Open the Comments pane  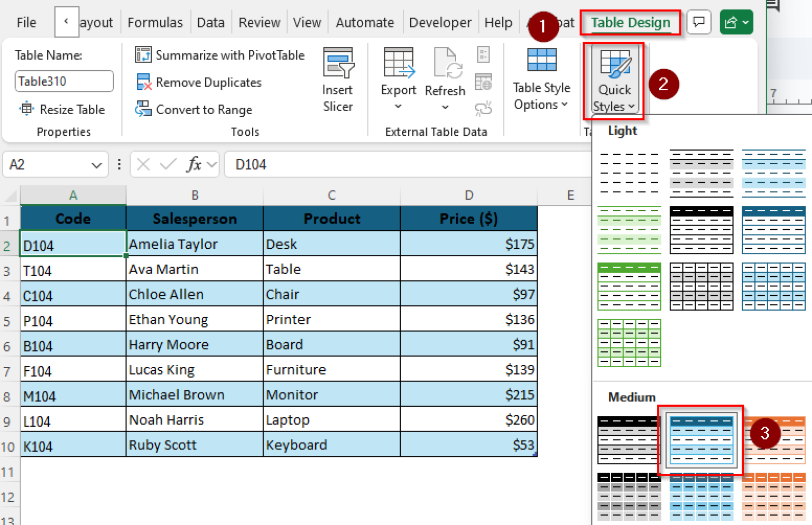click(699, 22)
